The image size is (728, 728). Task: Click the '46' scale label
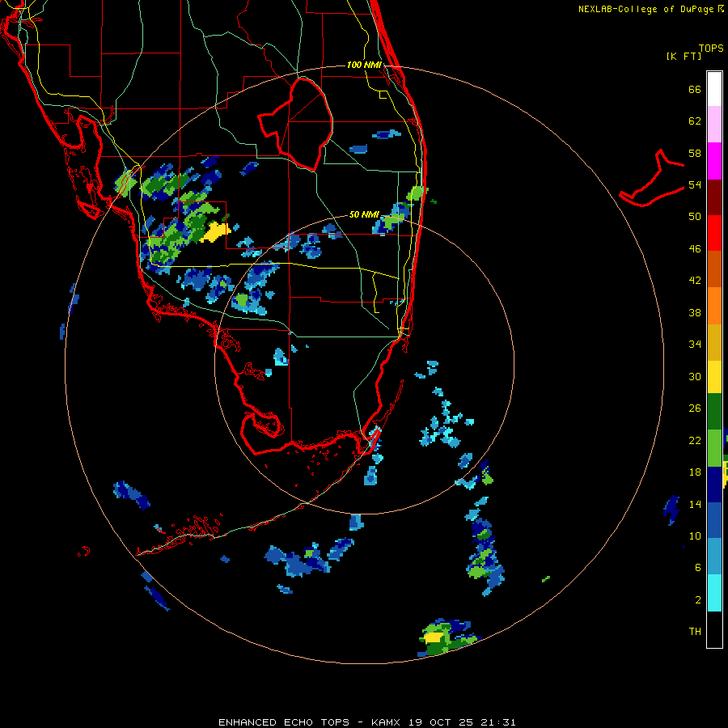point(695,249)
